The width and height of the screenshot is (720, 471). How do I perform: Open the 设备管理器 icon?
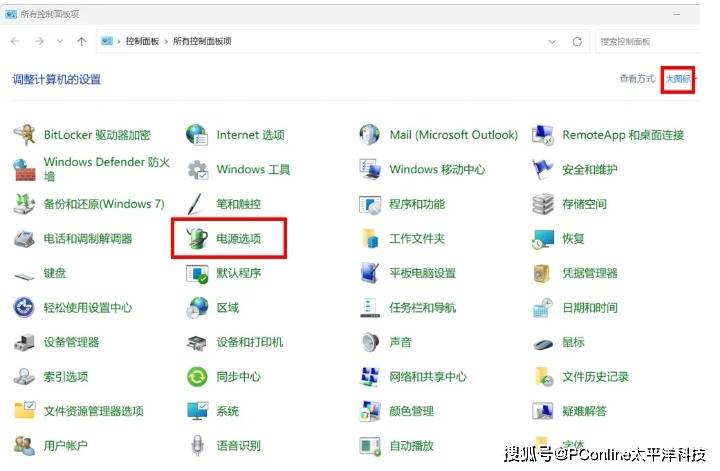tap(24, 342)
